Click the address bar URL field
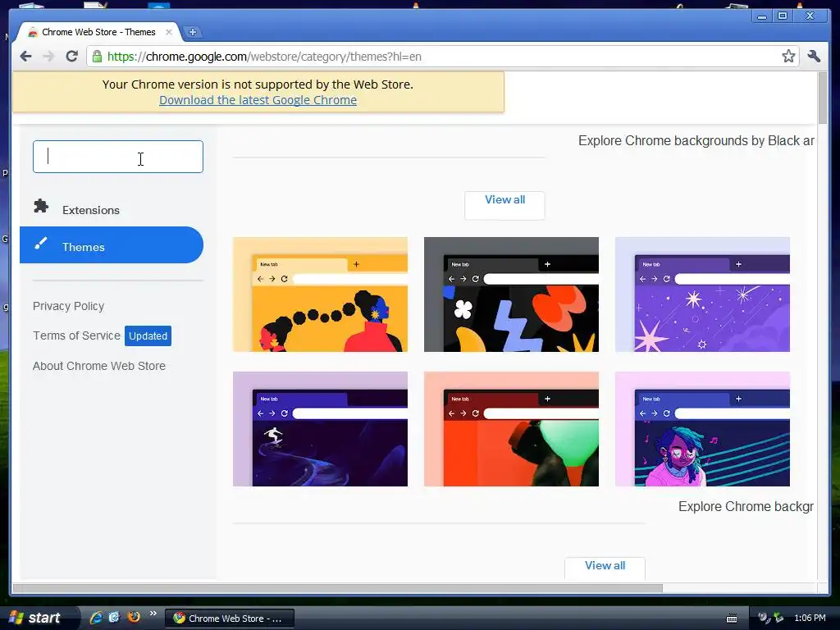840x630 pixels. tap(442, 57)
